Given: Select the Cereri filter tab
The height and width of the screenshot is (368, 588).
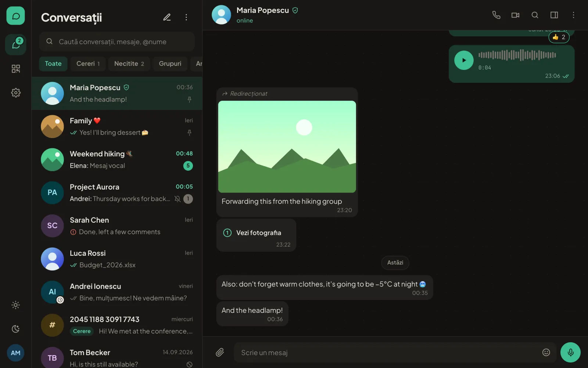Looking at the screenshot, I should (88, 64).
